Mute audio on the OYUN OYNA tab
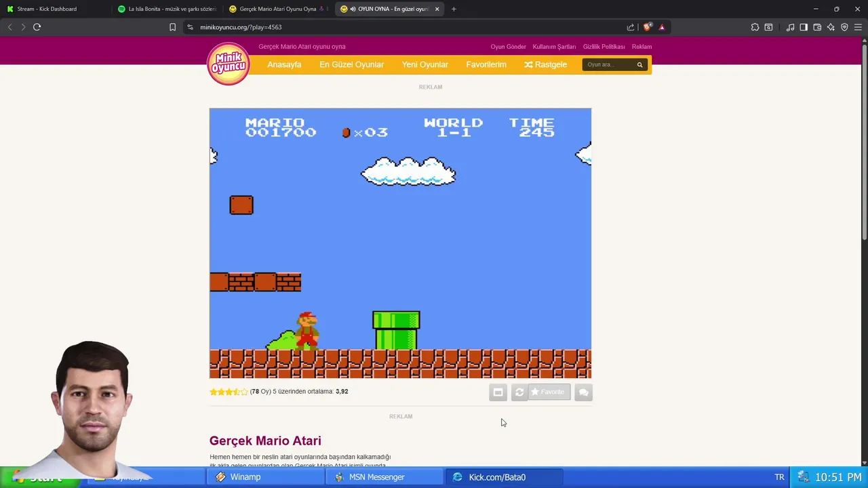This screenshot has width=868, height=488. coord(353,9)
